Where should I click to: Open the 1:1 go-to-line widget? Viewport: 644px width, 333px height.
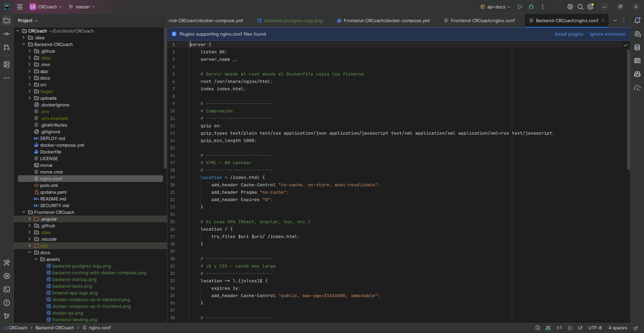pos(559,328)
